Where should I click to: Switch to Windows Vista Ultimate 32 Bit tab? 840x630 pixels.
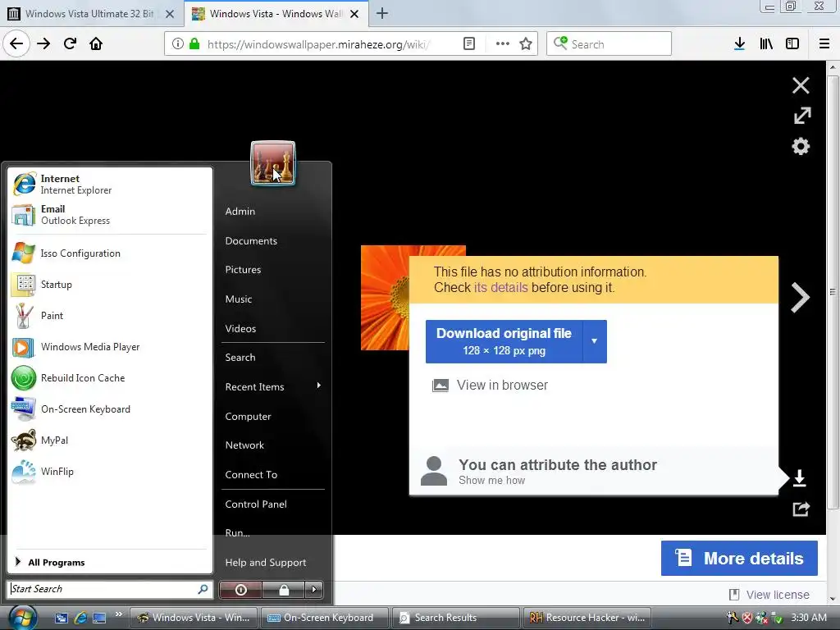click(x=91, y=13)
